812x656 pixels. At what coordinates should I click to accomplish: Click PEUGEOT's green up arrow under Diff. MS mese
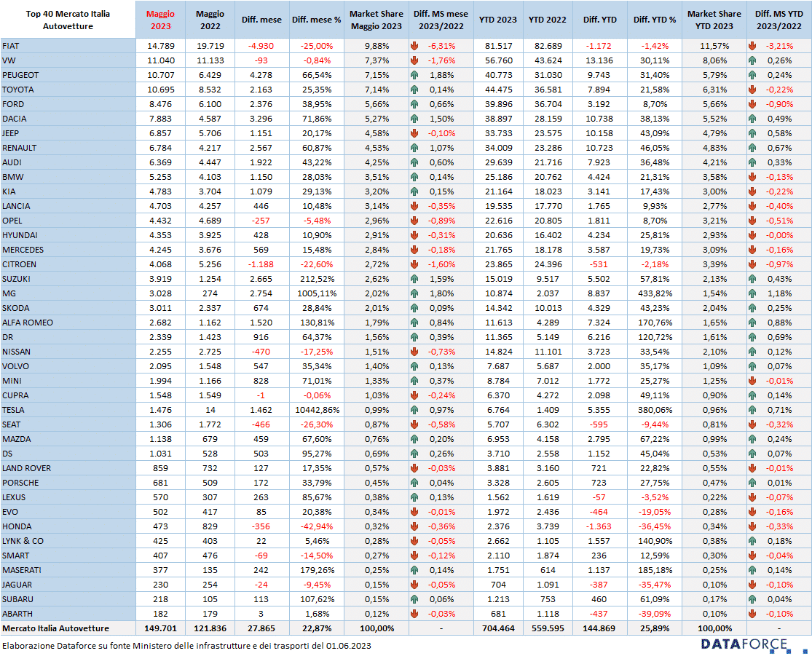414,75
